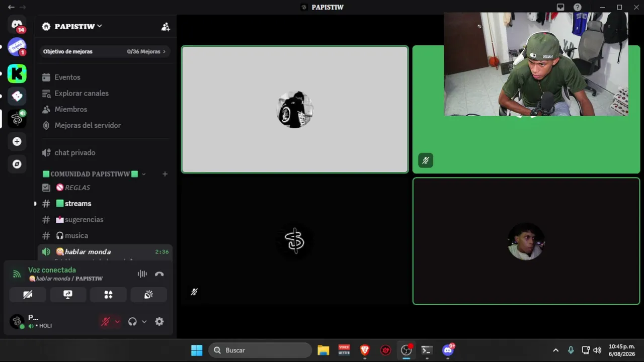Open the Voicemeeter taskbar icon

(344, 350)
